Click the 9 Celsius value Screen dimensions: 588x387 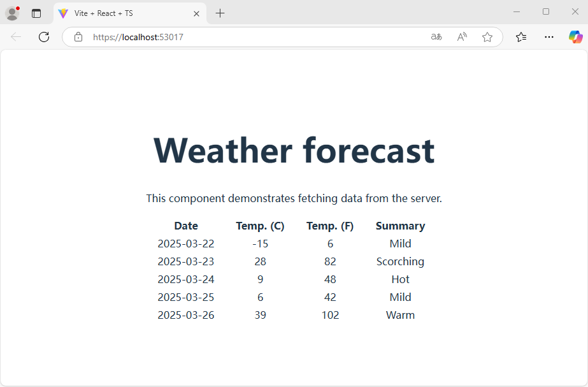[261, 279]
